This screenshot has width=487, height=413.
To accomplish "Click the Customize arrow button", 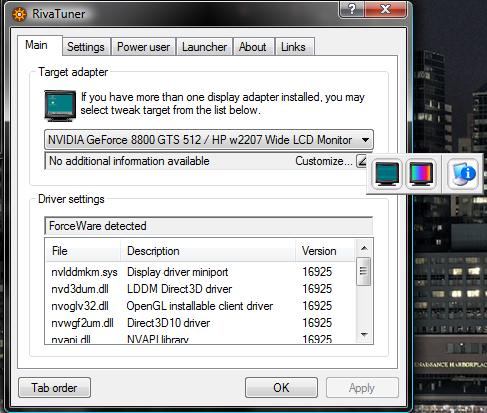I will pyautogui.click(x=361, y=161).
